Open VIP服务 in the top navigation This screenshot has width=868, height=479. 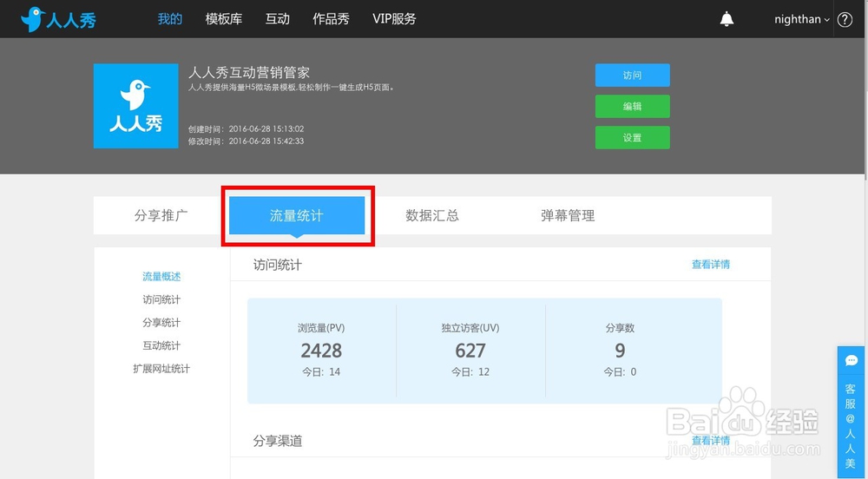(394, 19)
